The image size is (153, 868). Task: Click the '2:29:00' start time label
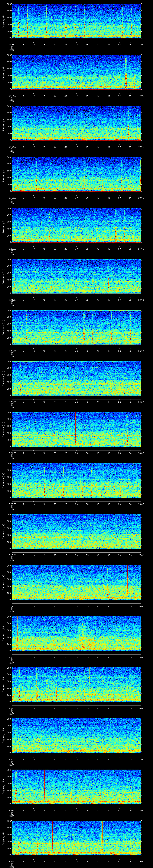coord(12,708)
